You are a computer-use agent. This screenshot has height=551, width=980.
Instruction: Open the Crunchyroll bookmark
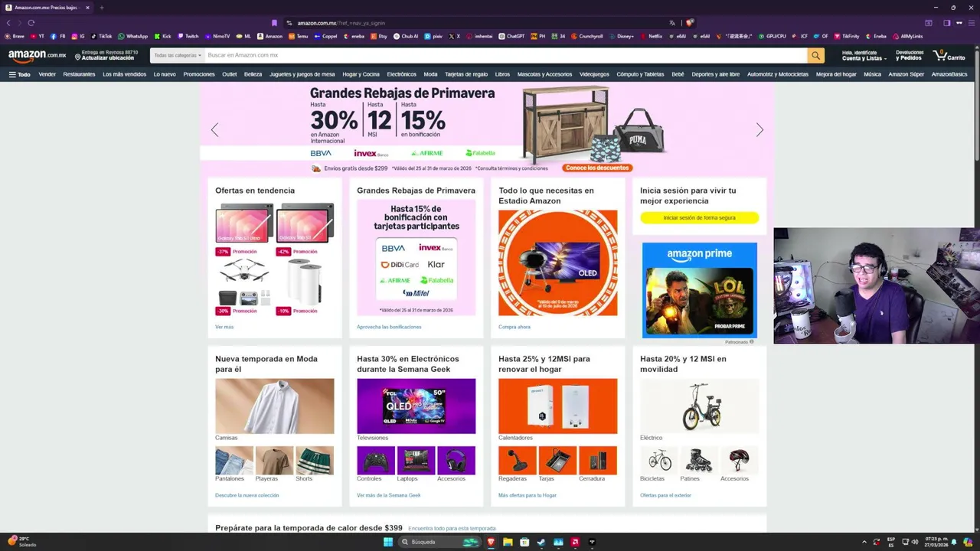[x=587, y=36]
